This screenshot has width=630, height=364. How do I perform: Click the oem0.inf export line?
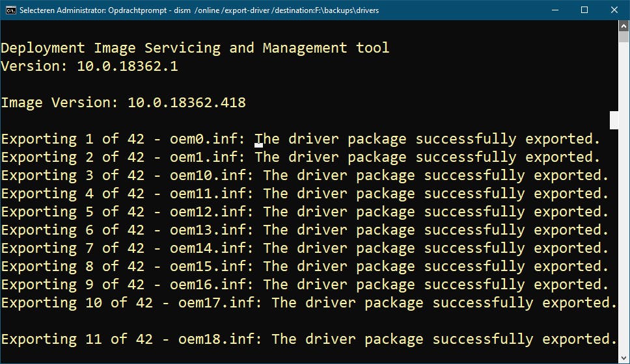(x=300, y=139)
